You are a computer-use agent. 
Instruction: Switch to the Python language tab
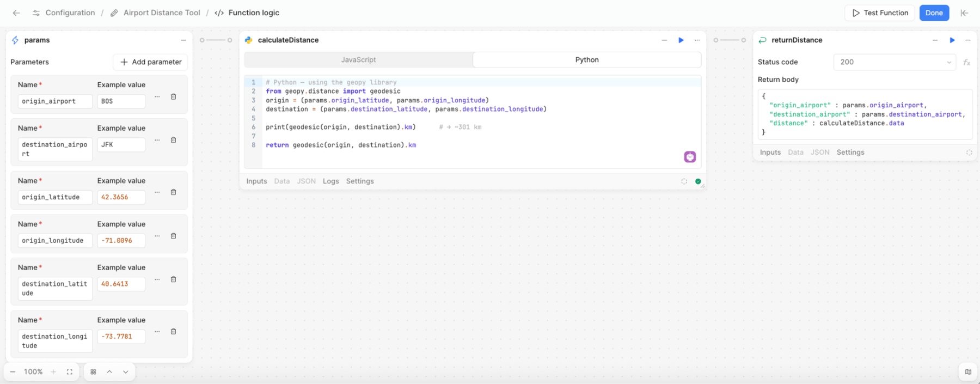click(587, 60)
